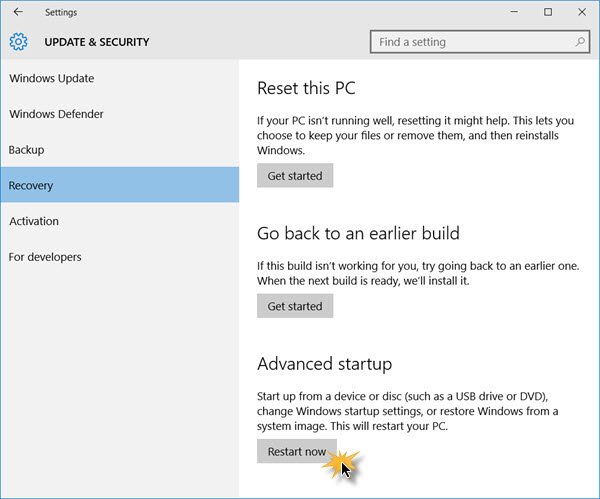
Task: Go to the Backup section
Action: pos(27,150)
